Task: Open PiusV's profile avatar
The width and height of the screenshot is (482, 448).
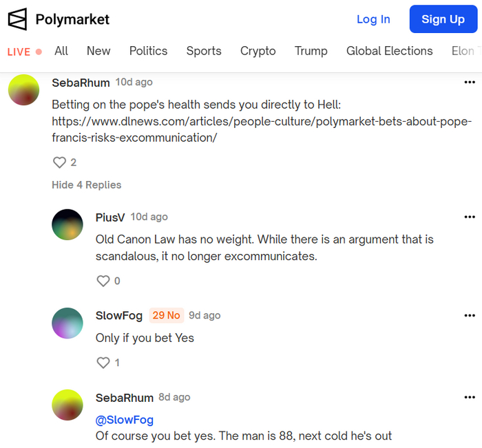Action: [x=67, y=224]
